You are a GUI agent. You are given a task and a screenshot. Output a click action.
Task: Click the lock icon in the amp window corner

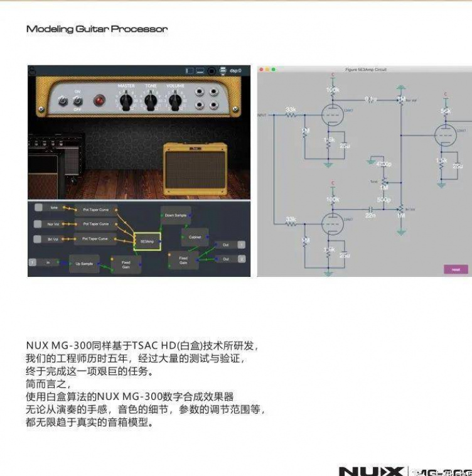[x=32, y=70]
